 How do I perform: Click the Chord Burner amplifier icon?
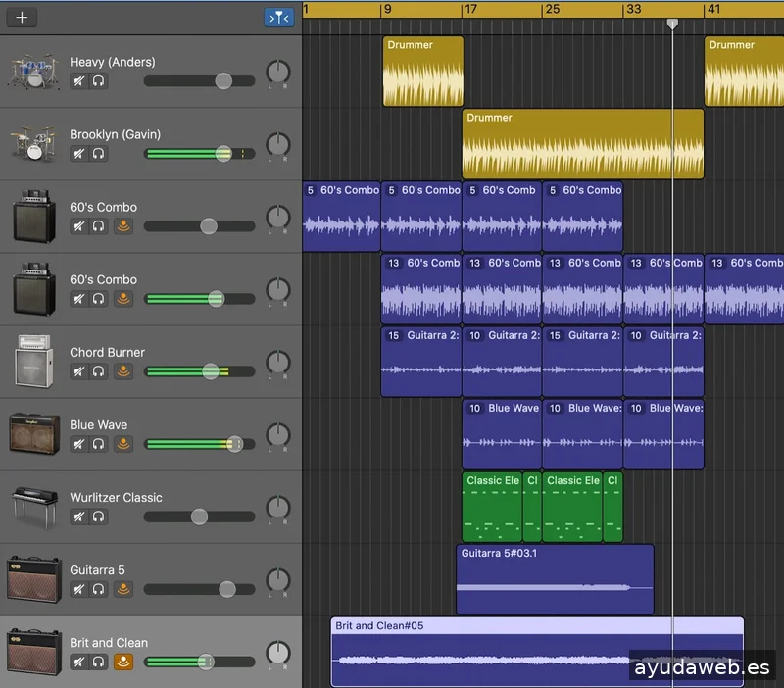[34, 362]
